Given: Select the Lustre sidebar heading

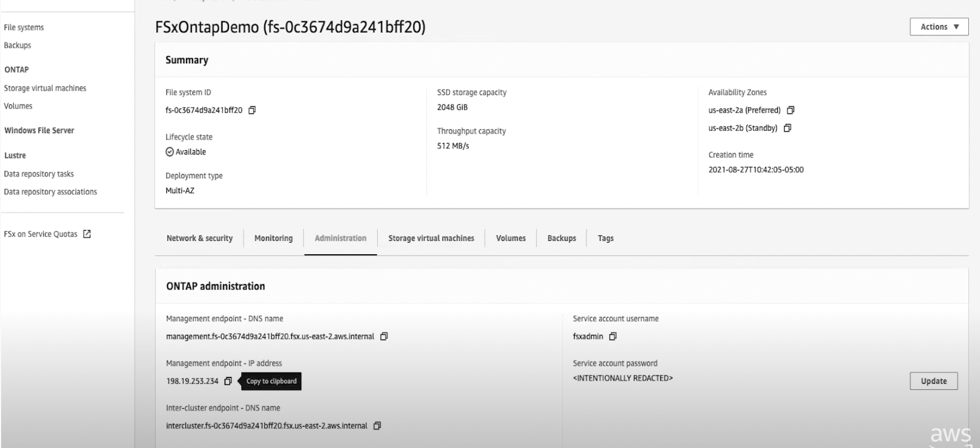Looking at the screenshot, I should [15, 155].
